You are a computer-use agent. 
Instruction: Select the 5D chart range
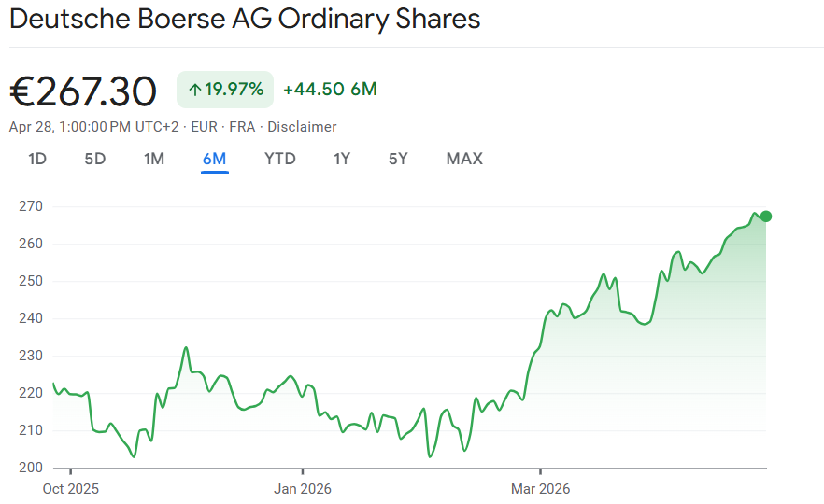(95, 159)
